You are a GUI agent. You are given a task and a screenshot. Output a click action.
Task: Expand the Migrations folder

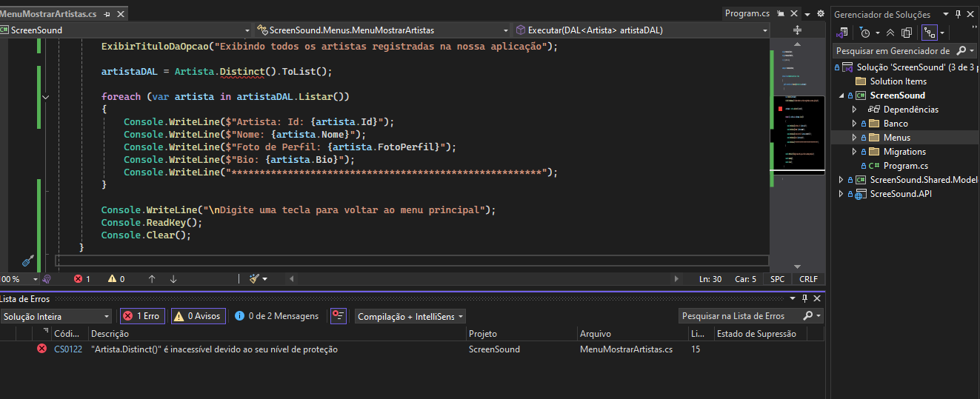click(855, 152)
